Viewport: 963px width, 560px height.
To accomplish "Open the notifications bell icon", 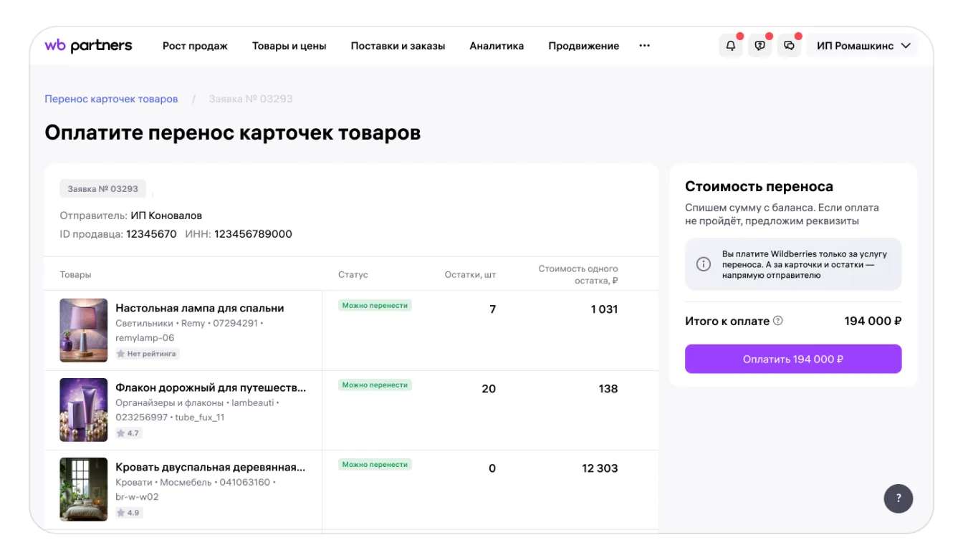I will [x=730, y=46].
